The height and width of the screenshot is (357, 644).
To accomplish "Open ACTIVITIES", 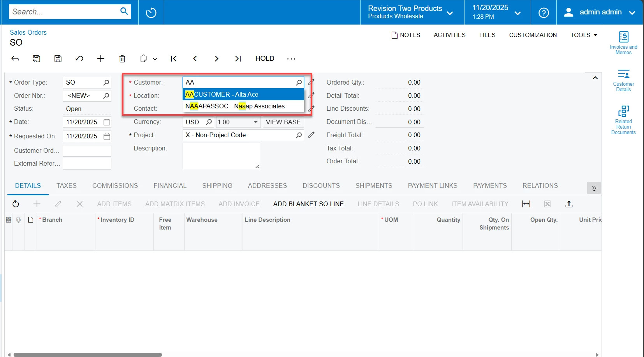I will click(450, 35).
